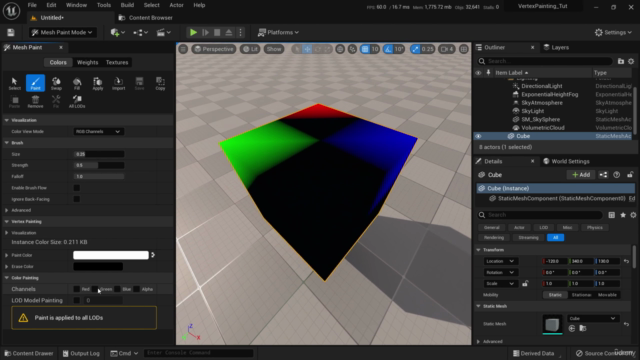Select the translate gizmo tool in viewport
This screenshot has height=360, width=640.
coord(307,49)
